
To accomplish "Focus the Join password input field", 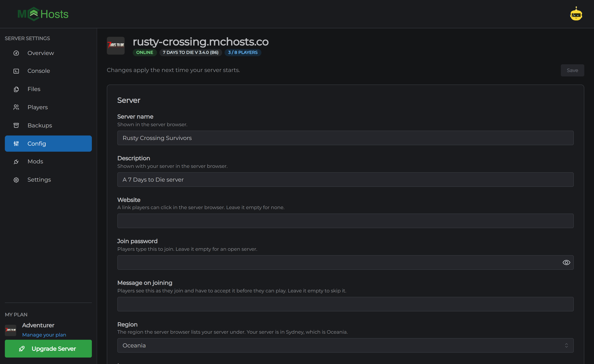I will (345, 262).
